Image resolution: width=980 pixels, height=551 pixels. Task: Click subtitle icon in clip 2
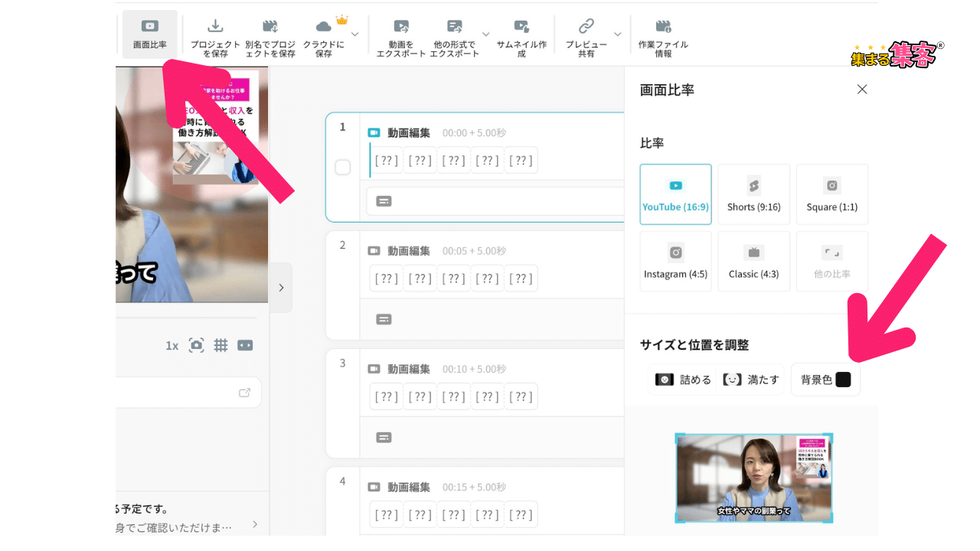[x=384, y=319]
